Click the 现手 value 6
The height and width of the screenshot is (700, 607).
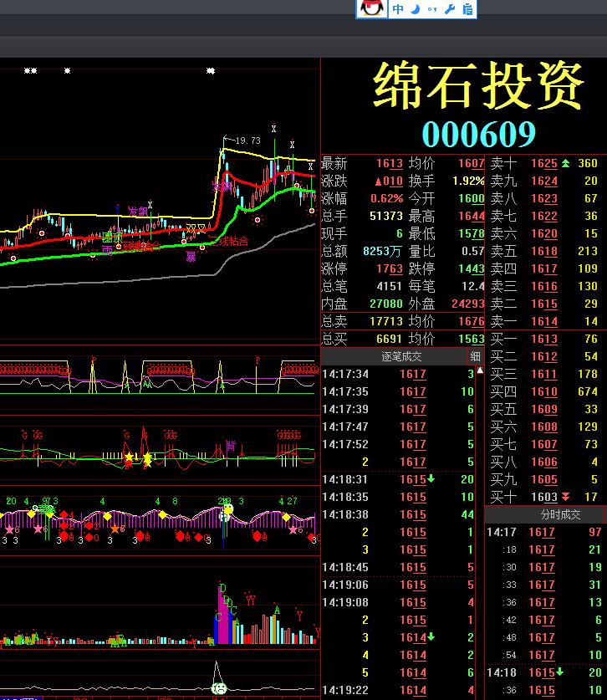click(400, 233)
